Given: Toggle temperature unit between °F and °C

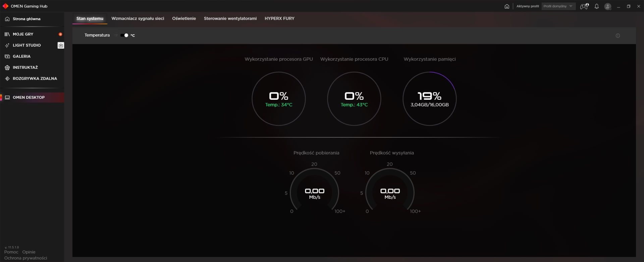Looking at the screenshot, I should (124, 35).
